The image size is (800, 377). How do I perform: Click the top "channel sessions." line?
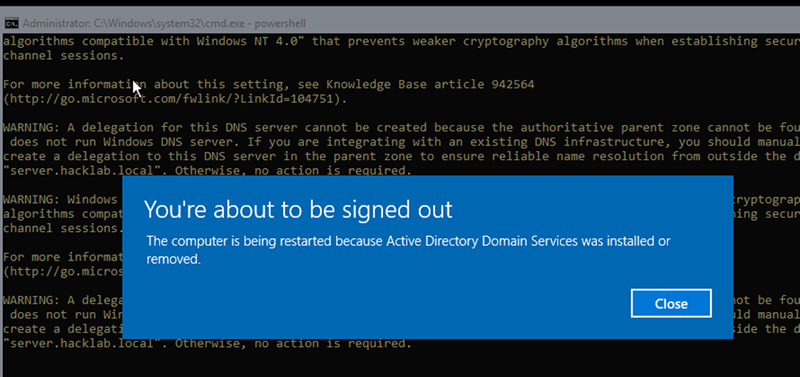(64, 56)
